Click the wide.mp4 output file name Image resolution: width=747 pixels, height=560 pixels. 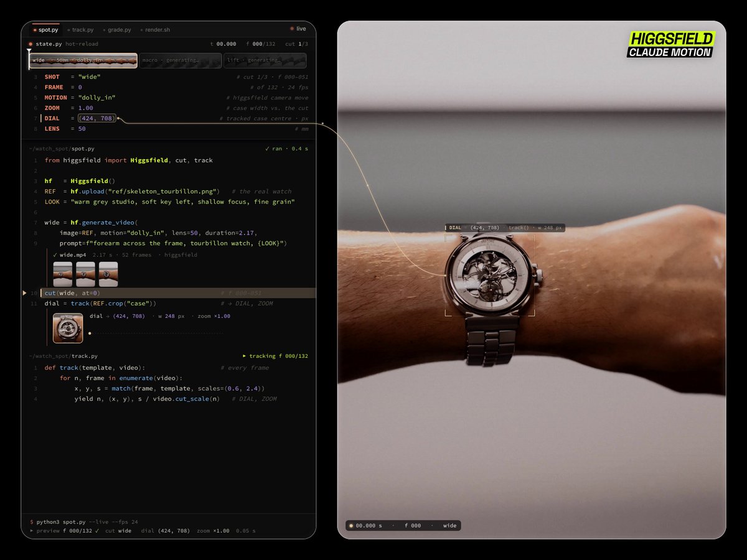[73, 255]
